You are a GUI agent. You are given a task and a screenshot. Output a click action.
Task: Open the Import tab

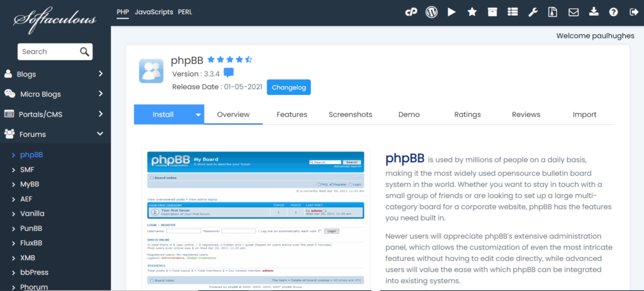click(x=584, y=114)
